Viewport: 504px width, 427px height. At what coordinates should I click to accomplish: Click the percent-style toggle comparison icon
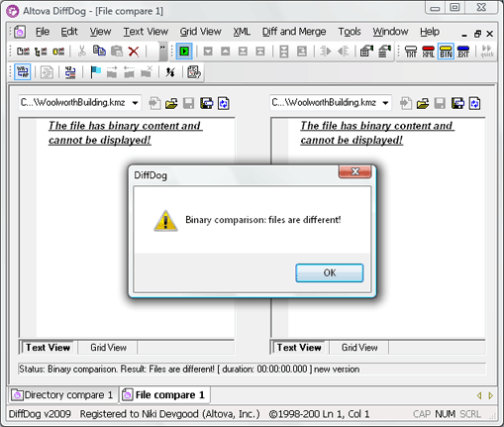coord(170,72)
